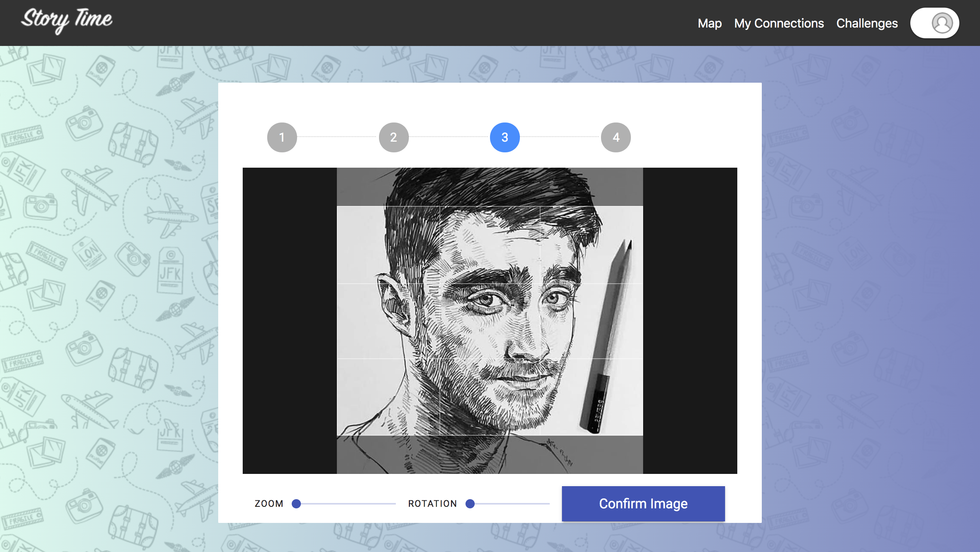Screen dimensions: 980x552
Task: Click the far end of Zoom track
Action: pyautogui.click(x=394, y=504)
